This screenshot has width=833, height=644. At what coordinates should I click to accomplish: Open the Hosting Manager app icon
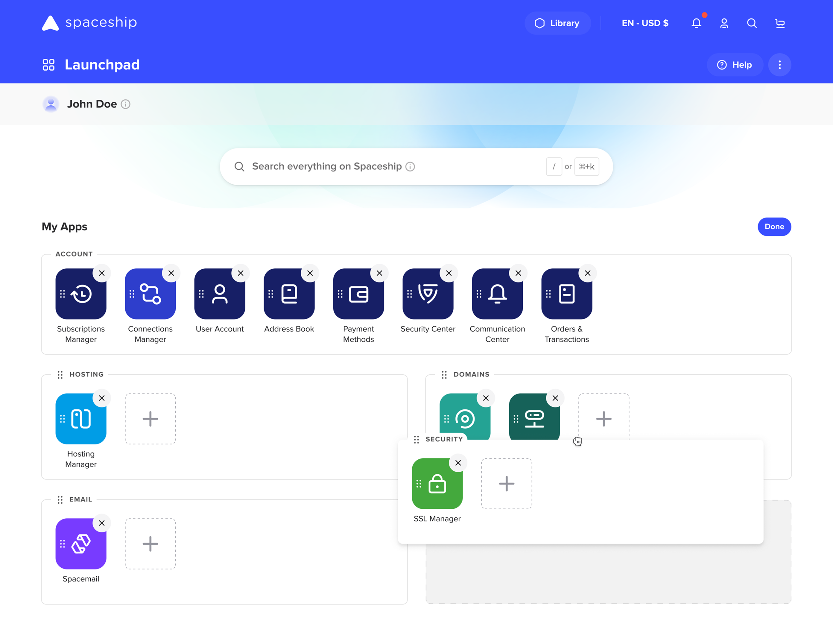click(81, 419)
